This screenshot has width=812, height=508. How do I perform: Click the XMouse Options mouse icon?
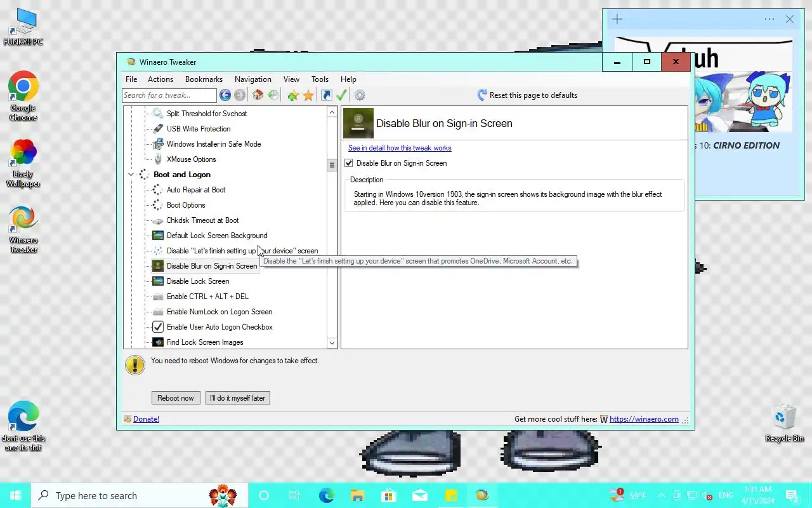point(158,159)
